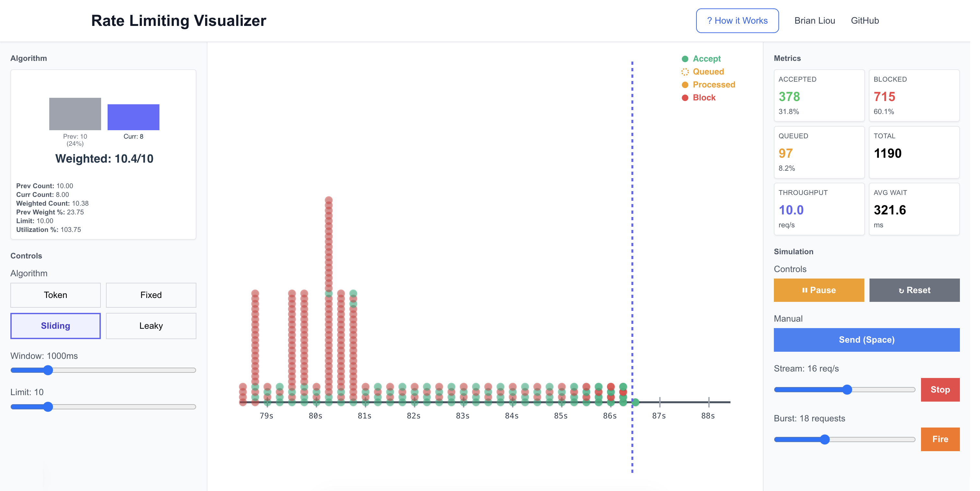The height and width of the screenshot is (491, 980).
Task: Select the Sliding algorithm
Action: pyautogui.click(x=55, y=325)
